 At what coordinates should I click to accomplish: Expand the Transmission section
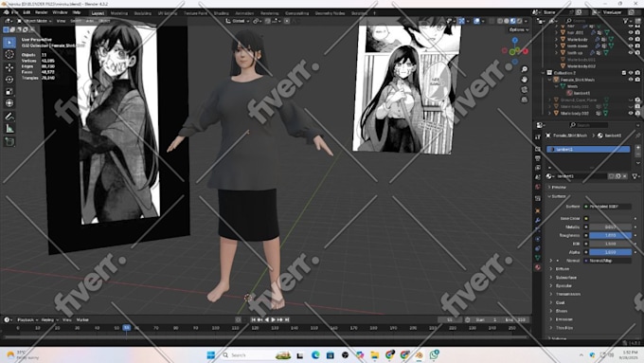click(x=567, y=295)
